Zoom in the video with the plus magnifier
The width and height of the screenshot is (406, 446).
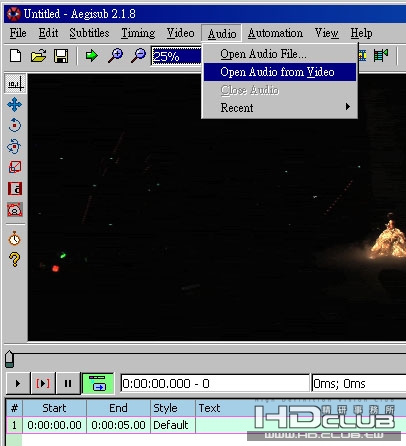(x=115, y=55)
